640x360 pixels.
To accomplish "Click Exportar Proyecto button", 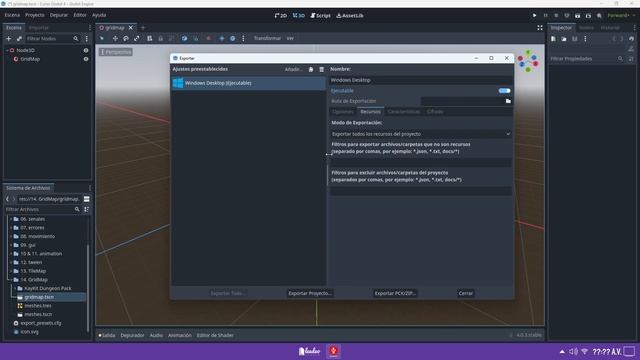I will click(x=310, y=293).
